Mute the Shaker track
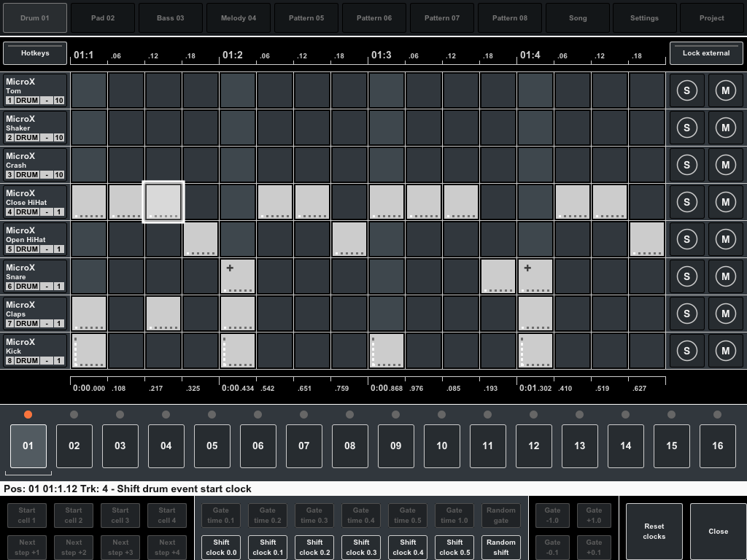This screenshot has width=747, height=560. click(x=726, y=127)
